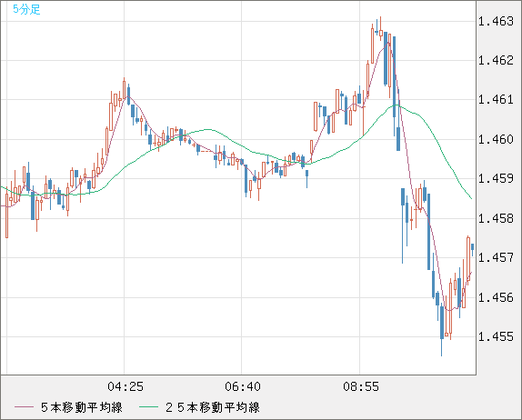Screen dimensions: 522x420
Task: Click the 1.463 price axis label
Action: tap(496, 21)
